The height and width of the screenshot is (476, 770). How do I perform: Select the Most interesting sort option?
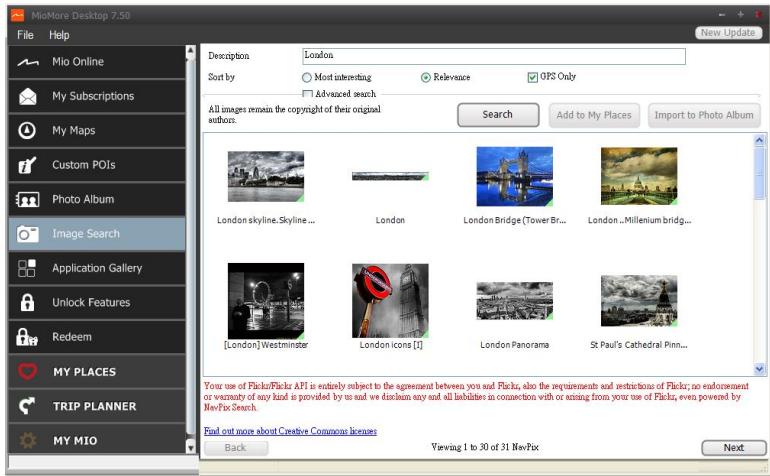click(307, 78)
